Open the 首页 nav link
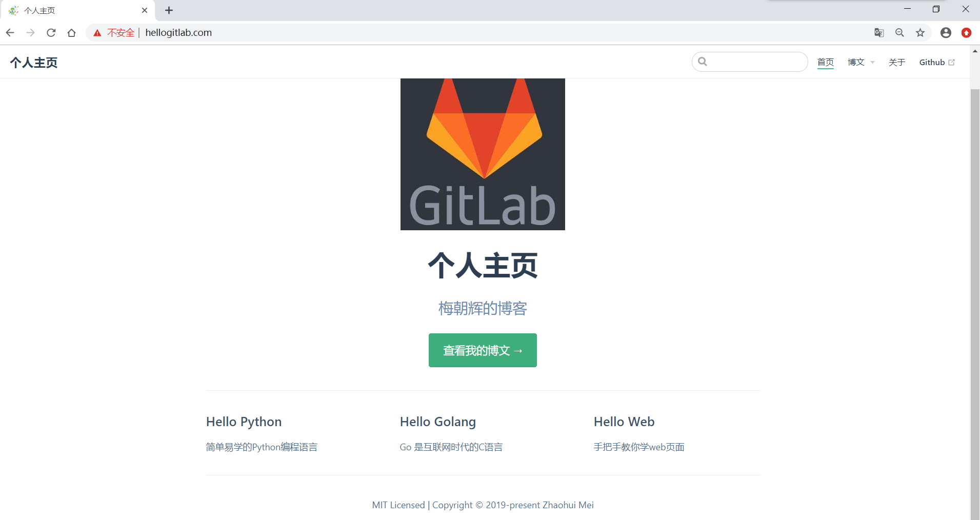The height and width of the screenshot is (520, 980). (x=826, y=62)
